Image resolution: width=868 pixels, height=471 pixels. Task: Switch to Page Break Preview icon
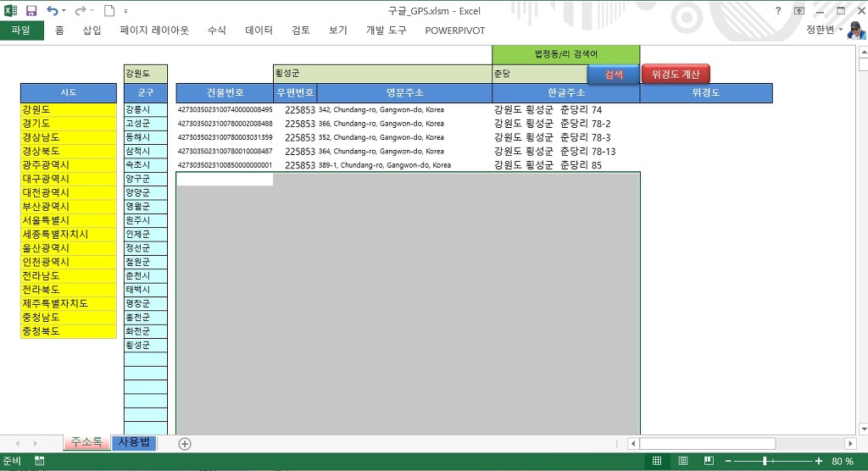point(709,462)
